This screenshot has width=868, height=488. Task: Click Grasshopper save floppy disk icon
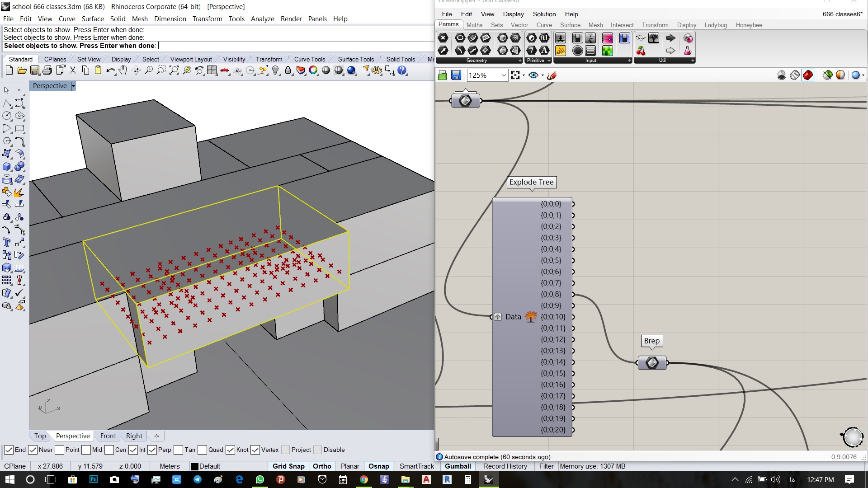click(456, 75)
